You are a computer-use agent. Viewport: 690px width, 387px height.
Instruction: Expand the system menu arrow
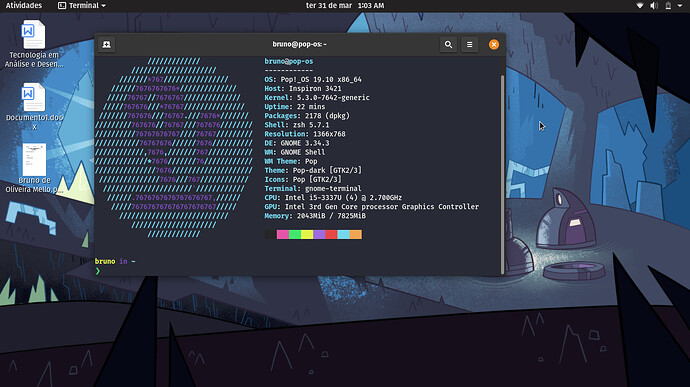[x=680, y=6]
